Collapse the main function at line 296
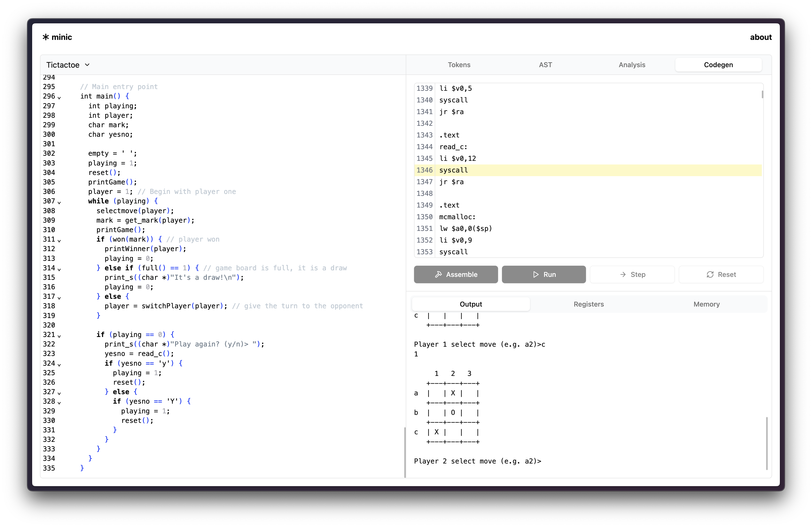This screenshot has height=527, width=812. point(59,98)
